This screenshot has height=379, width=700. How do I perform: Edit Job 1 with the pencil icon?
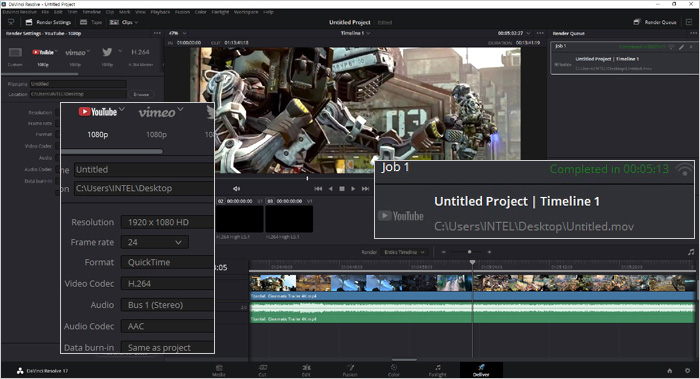pyautogui.click(x=681, y=47)
